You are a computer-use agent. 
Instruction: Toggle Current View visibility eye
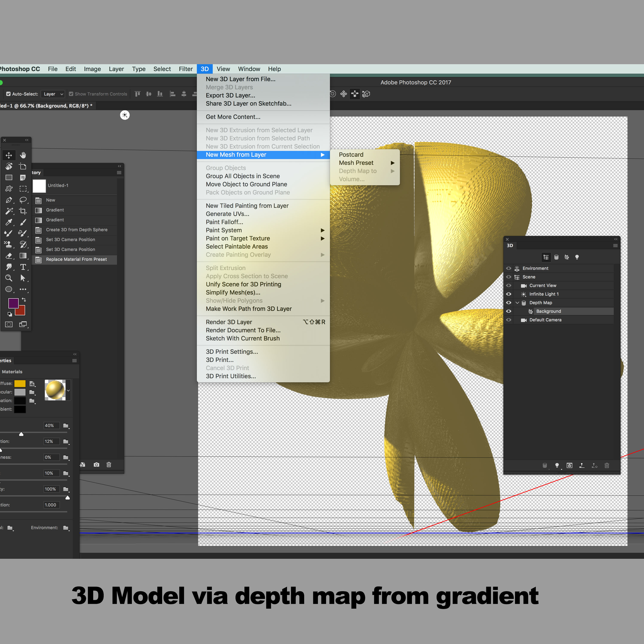pyautogui.click(x=509, y=286)
